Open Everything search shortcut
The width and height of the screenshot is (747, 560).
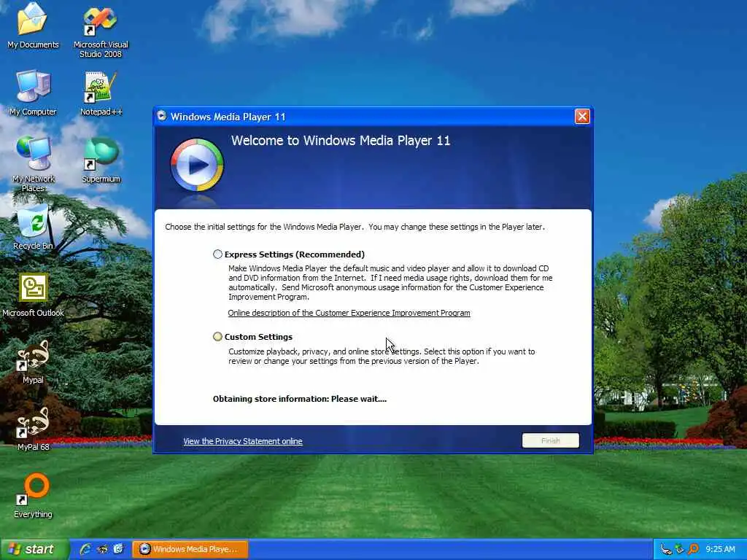pyautogui.click(x=33, y=496)
